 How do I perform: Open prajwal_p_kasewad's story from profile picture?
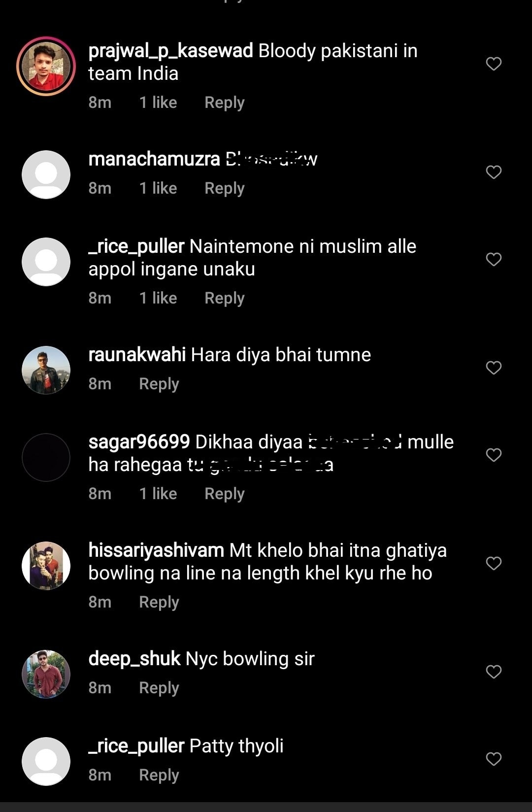pos(46,66)
